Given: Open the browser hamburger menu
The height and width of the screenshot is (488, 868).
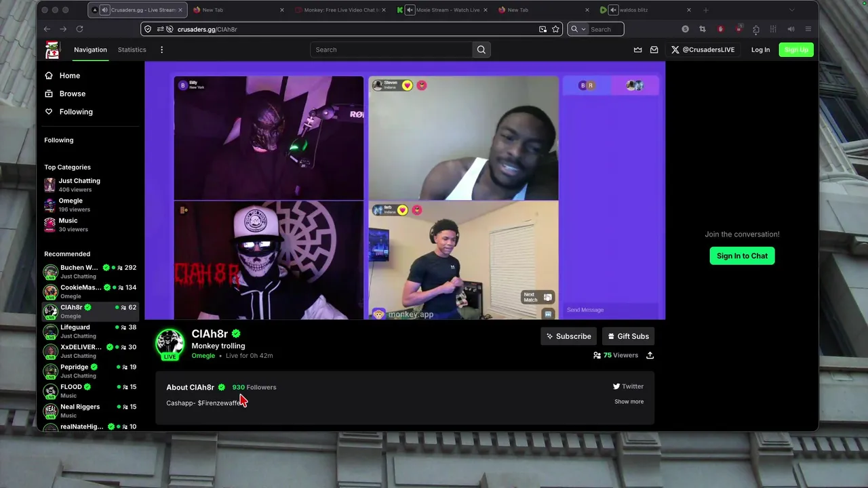Looking at the screenshot, I should [x=808, y=29].
